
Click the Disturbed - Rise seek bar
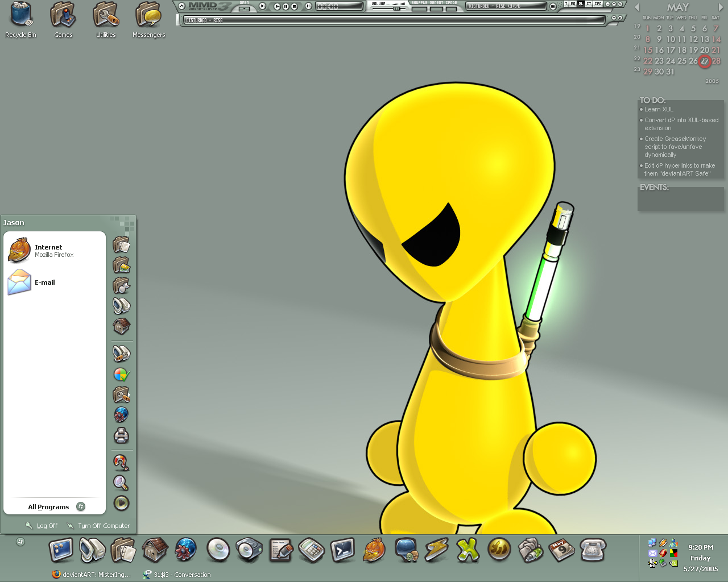point(394,20)
